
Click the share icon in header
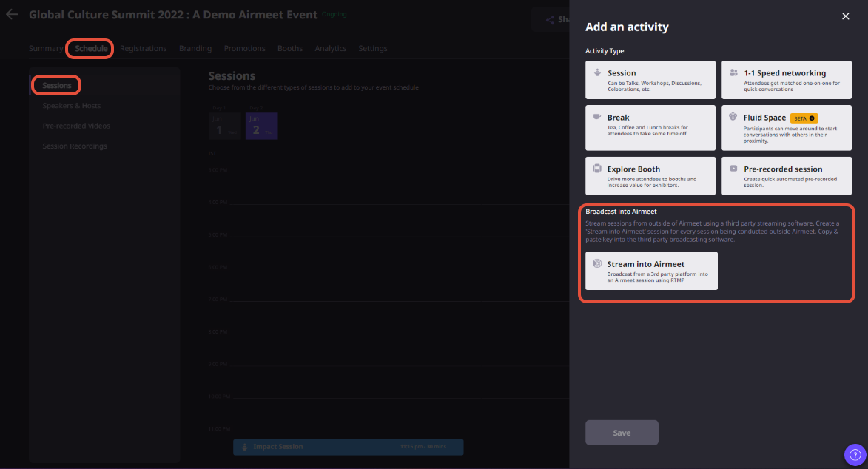(x=550, y=20)
